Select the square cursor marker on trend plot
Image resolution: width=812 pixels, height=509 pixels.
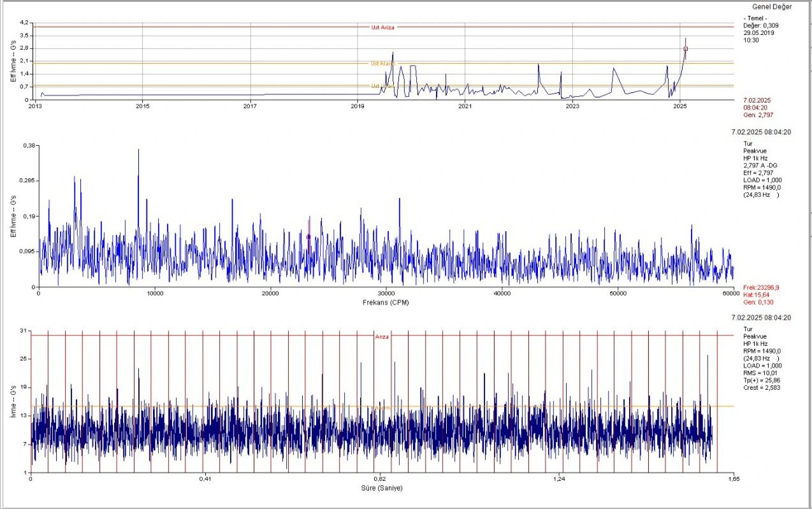coord(686,48)
